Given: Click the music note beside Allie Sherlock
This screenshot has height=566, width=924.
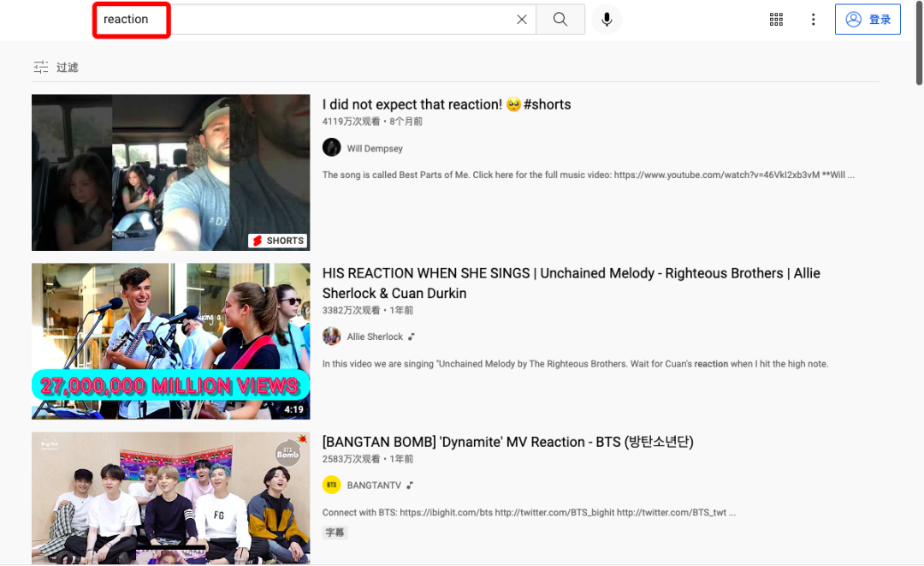Looking at the screenshot, I should click(412, 337).
